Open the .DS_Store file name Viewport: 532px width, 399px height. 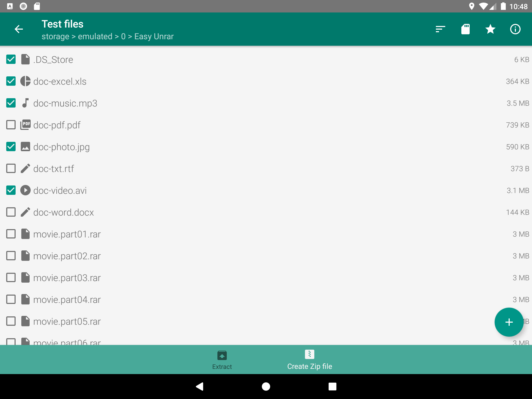(53, 59)
